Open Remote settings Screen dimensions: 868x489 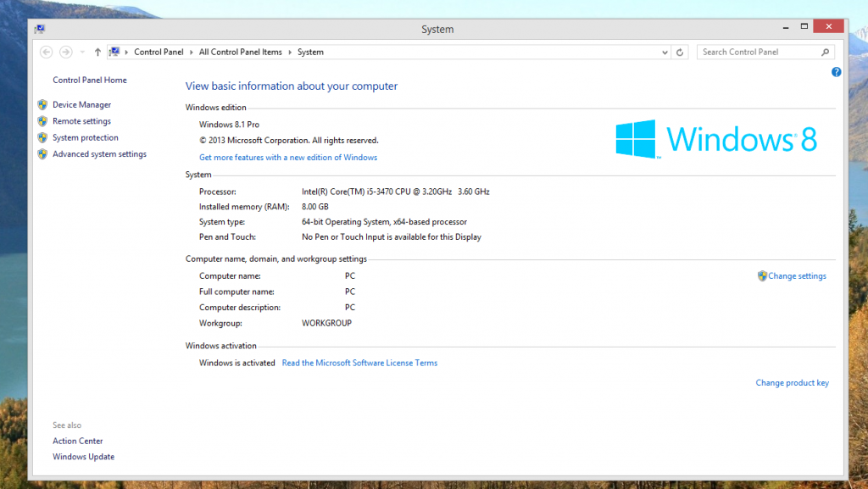coord(82,121)
